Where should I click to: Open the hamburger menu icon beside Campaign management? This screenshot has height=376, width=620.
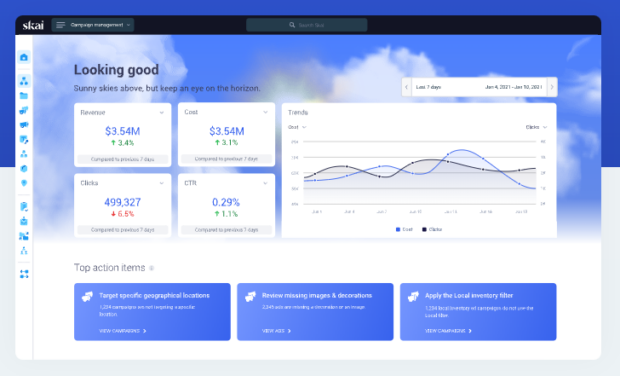coord(60,25)
